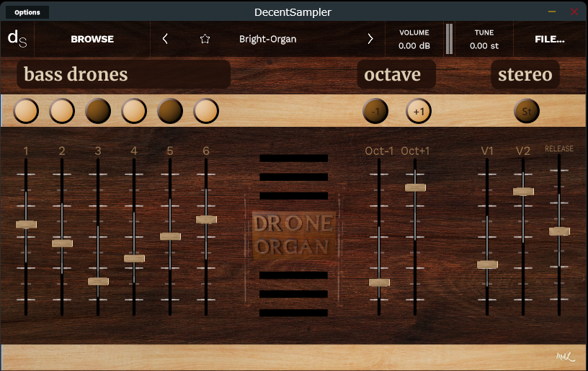Enable the octave -1 button

pyautogui.click(x=375, y=111)
